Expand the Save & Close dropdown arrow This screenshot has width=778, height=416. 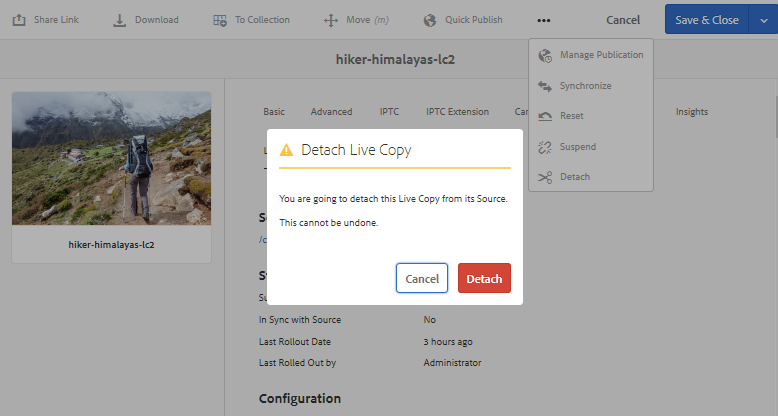coord(763,20)
